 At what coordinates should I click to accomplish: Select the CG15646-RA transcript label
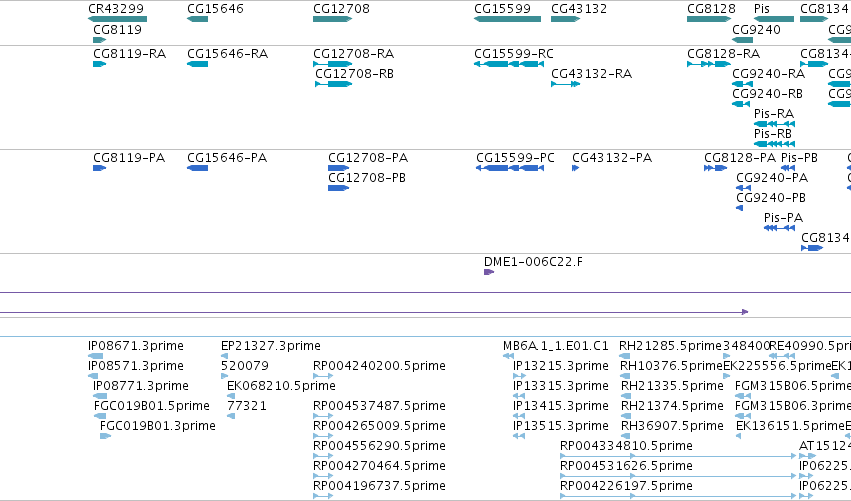click(227, 54)
